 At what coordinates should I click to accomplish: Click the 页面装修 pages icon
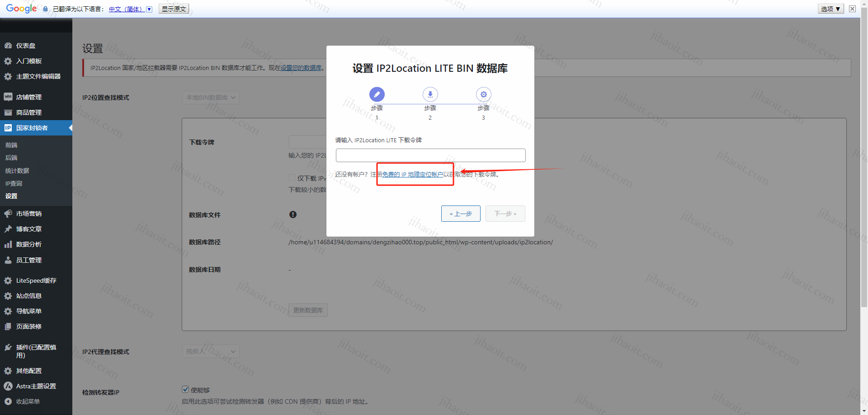[8, 326]
